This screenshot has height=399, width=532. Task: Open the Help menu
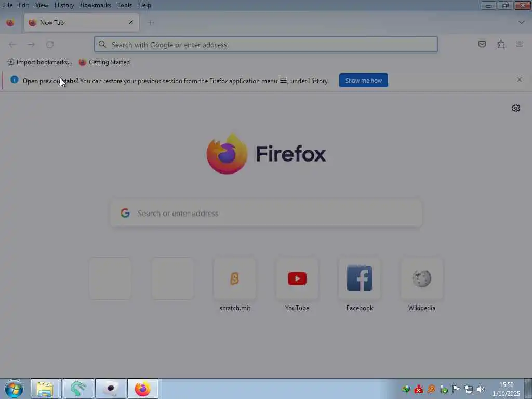click(x=144, y=5)
